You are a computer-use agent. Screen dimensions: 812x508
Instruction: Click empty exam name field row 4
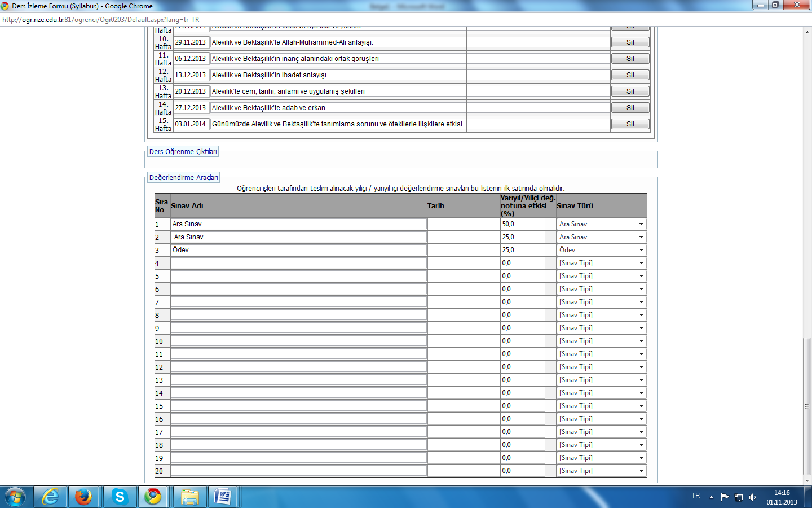pyautogui.click(x=299, y=263)
